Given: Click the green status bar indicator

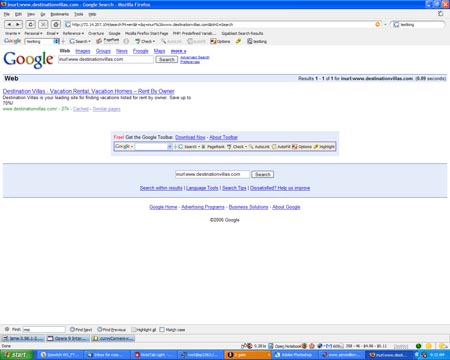Looking at the screenshot, I should (x=418, y=346).
